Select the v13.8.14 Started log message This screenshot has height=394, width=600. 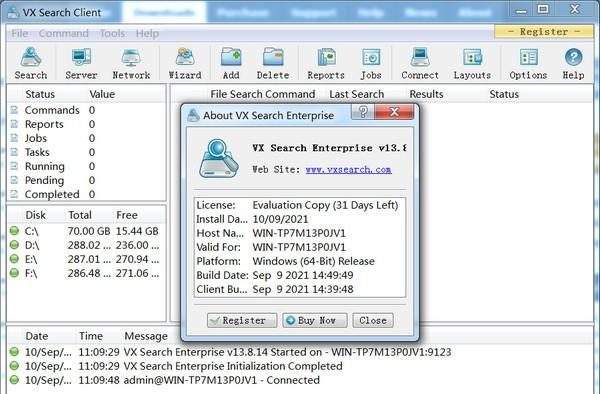(287, 352)
